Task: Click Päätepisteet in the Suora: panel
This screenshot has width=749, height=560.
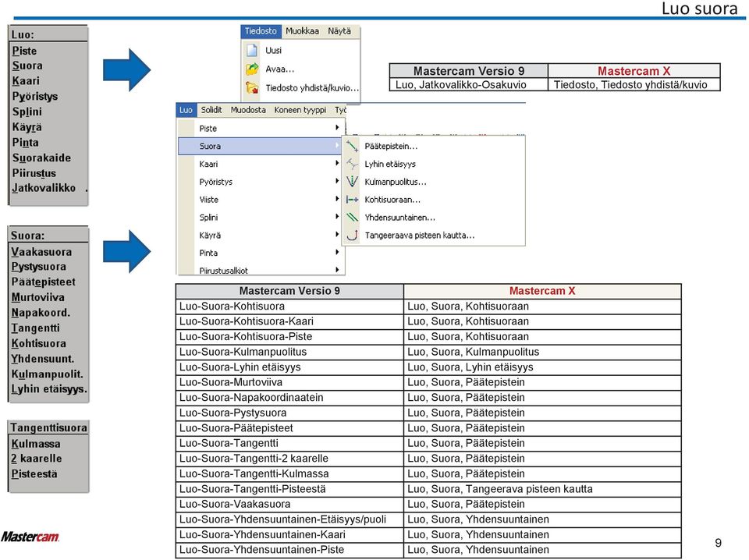Action: 44,282
